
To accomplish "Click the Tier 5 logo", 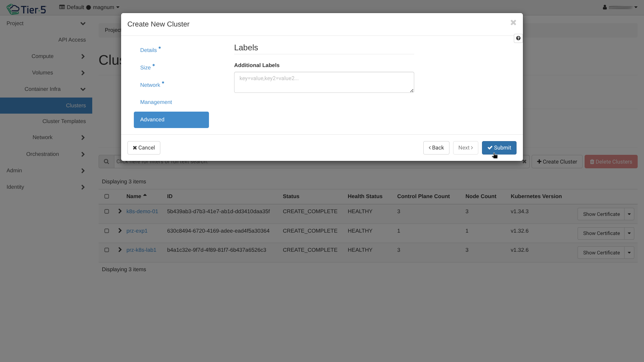I will pos(26,9).
